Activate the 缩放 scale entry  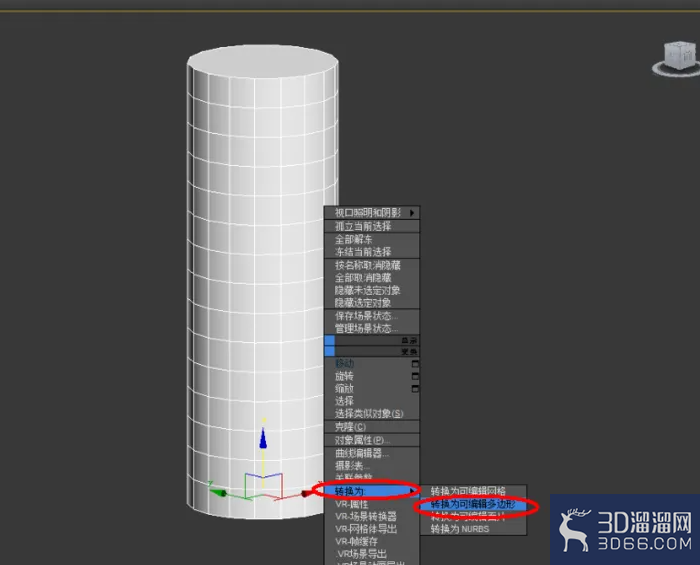click(344, 389)
